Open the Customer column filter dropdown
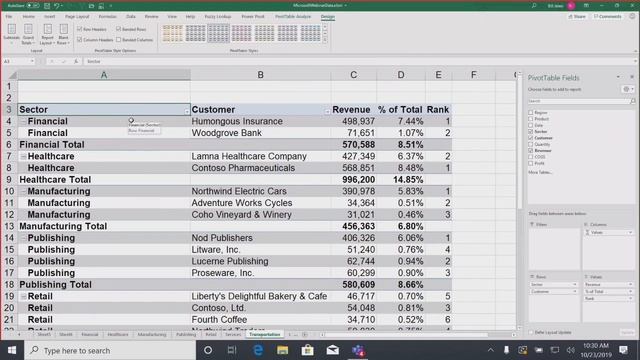Image resolution: width=640 pixels, height=360 pixels. pyautogui.click(x=327, y=111)
